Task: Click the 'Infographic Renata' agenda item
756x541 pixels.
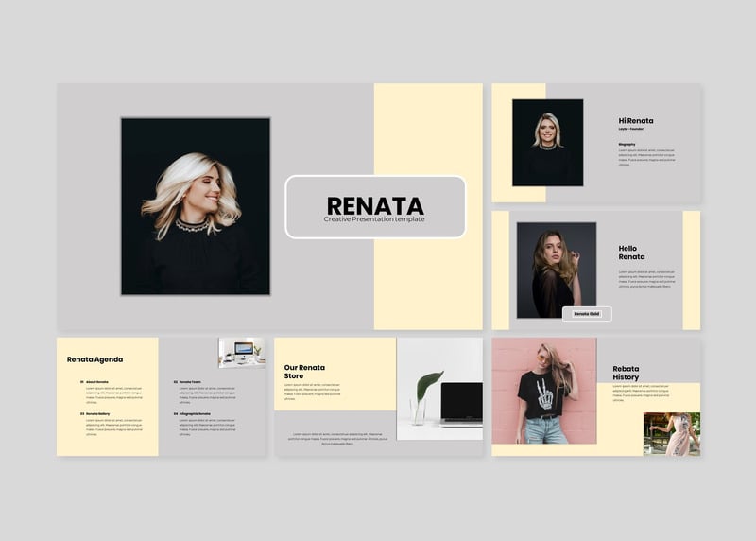Action: coord(192,414)
